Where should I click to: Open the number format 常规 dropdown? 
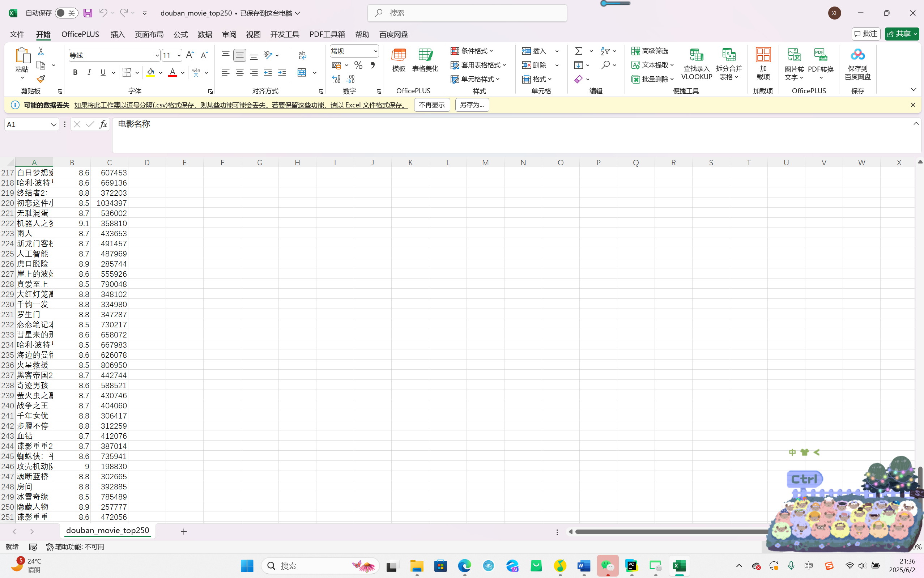tap(375, 51)
